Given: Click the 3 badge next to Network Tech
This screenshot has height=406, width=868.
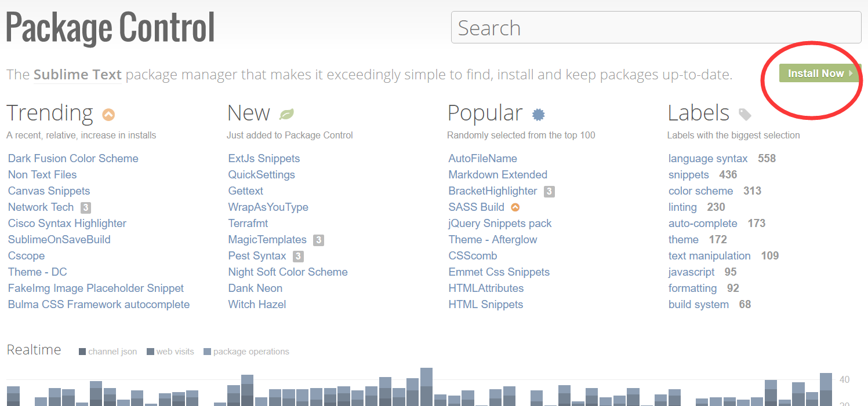Looking at the screenshot, I should pos(86,207).
